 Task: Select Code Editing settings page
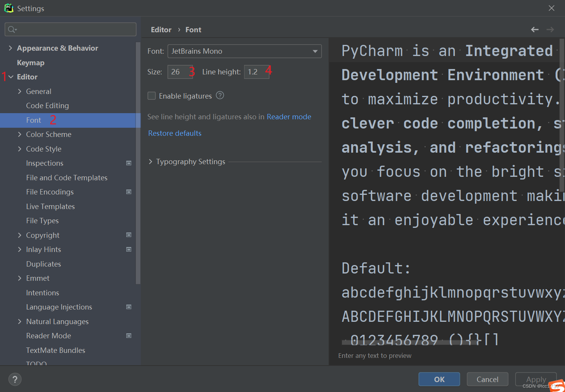pyautogui.click(x=48, y=105)
